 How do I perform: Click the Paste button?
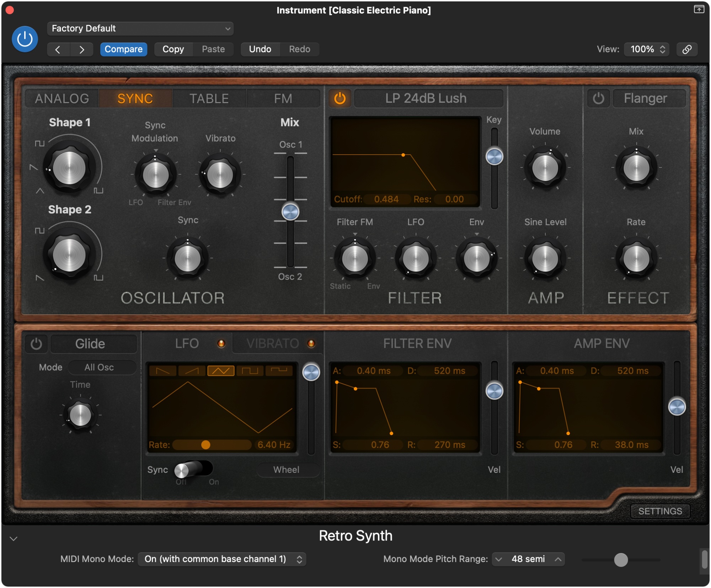213,49
